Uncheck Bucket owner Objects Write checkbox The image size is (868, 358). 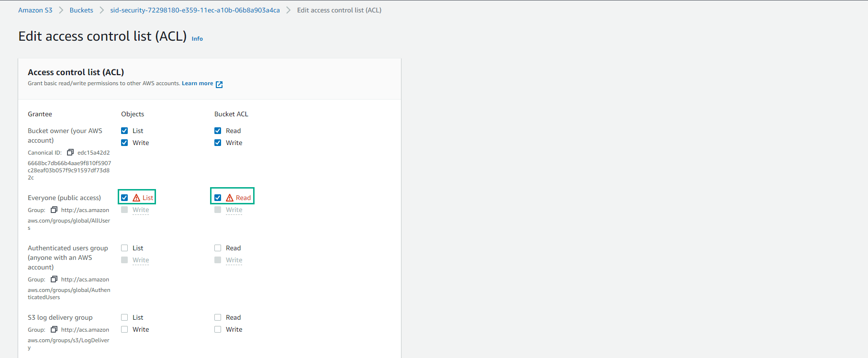pos(124,143)
